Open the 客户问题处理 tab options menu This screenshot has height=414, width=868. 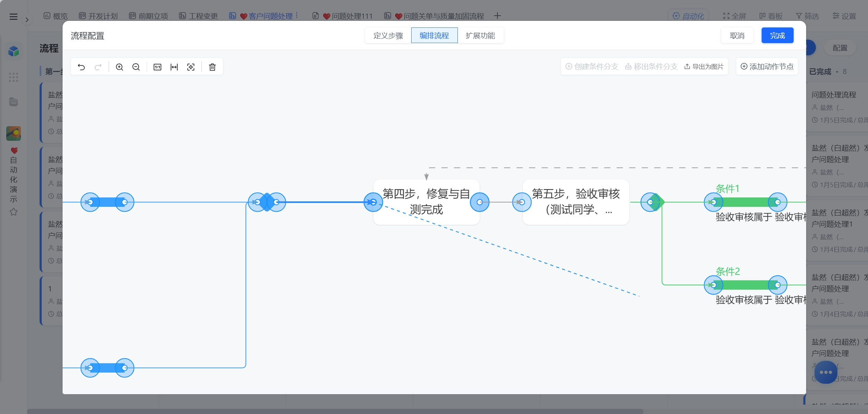pos(297,16)
